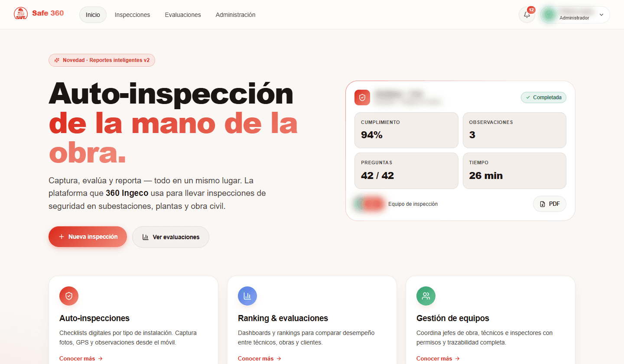The height and width of the screenshot is (364, 624).
Task: Click the red 12 notification badge
Action: (x=531, y=10)
